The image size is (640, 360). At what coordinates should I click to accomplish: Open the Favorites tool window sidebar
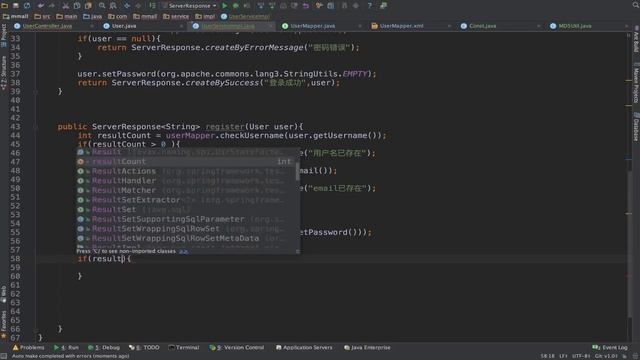(x=4, y=324)
